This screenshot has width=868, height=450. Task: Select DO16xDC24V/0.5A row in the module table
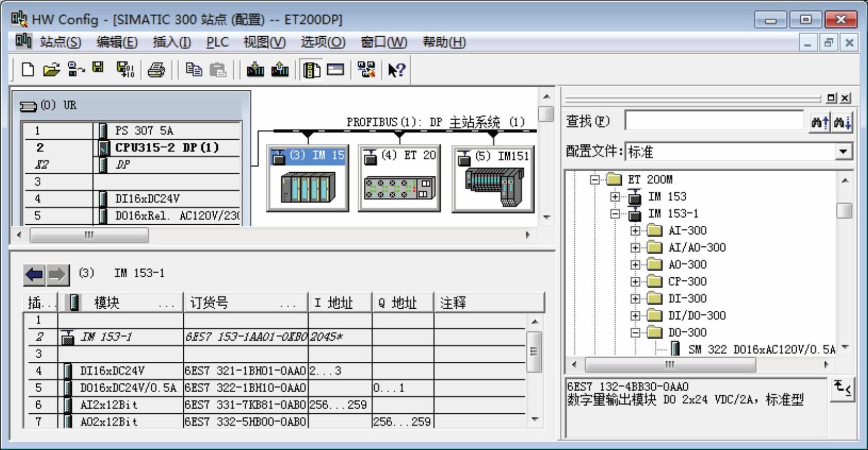(274, 388)
